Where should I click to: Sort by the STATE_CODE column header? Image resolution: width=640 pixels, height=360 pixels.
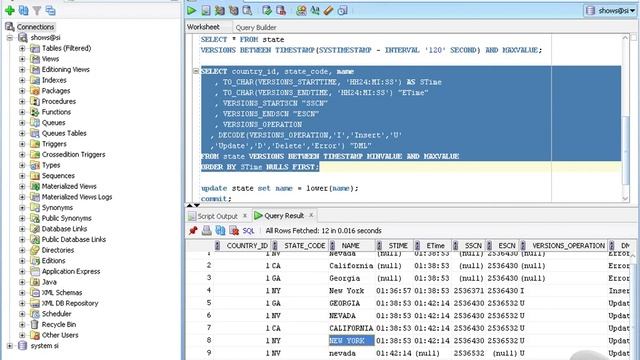(301, 245)
